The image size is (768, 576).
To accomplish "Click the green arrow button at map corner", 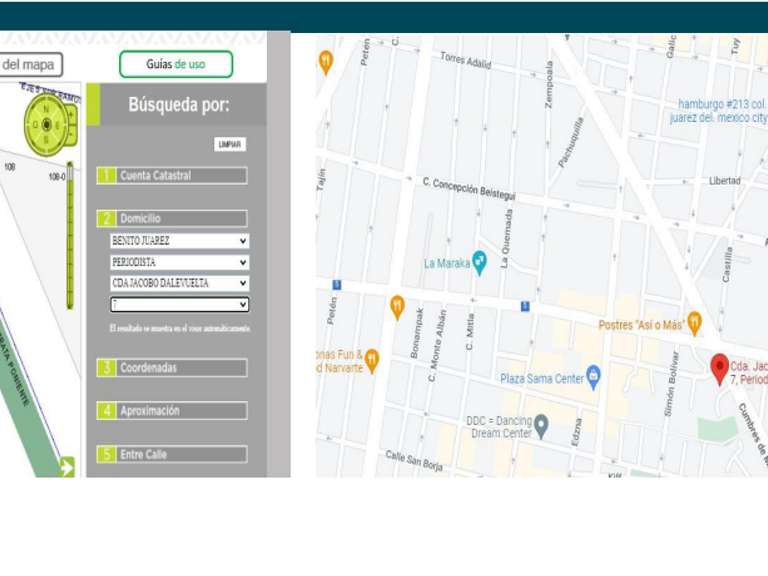I will [x=67, y=467].
